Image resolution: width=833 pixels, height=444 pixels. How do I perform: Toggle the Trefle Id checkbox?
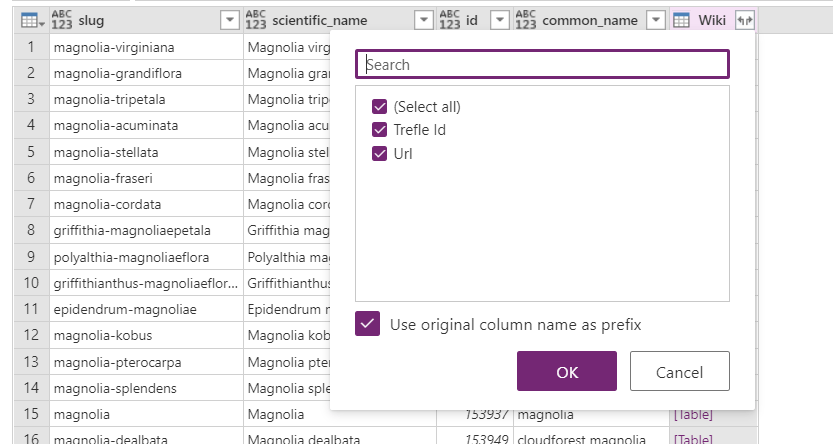(x=379, y=130)
